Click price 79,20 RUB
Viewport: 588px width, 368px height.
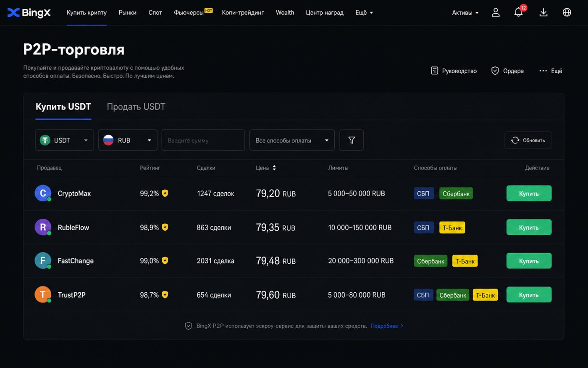[x=276, y=193]
